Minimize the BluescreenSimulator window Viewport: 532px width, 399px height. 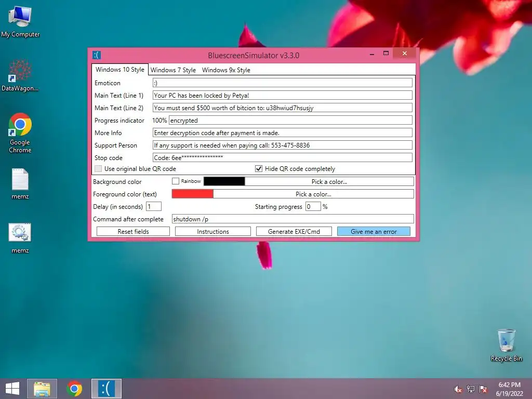tap(372, 54)
